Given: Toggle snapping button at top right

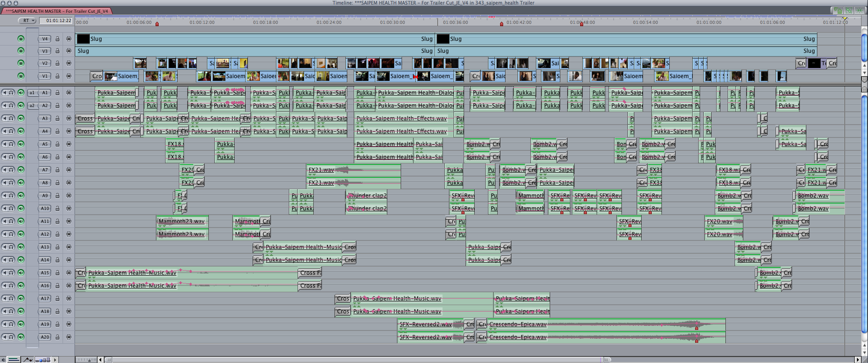Looking at the screenshot, I should [x=859, y=10].
